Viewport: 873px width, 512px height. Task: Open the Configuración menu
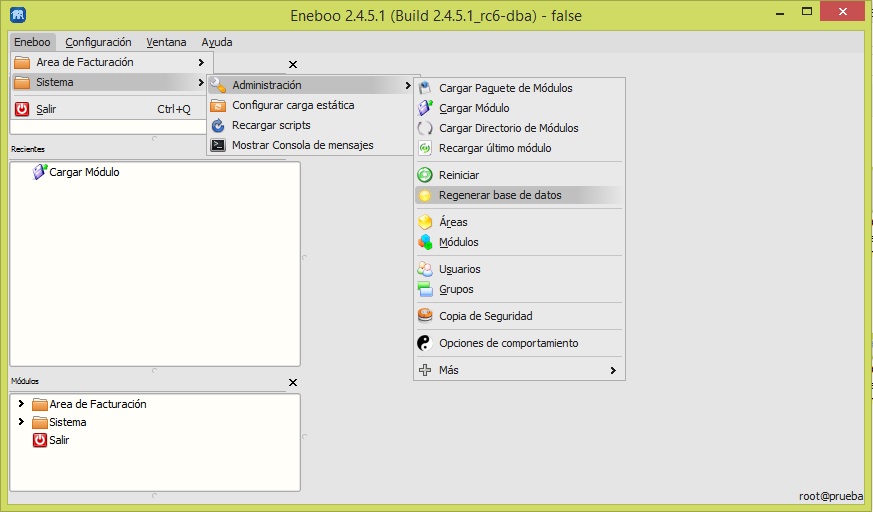pyautogui.click(x=98, y=42)
